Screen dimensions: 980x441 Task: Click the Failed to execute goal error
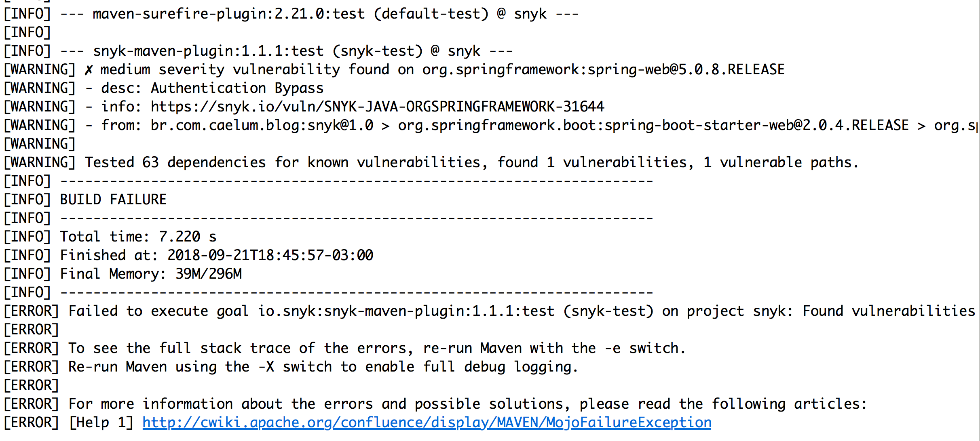click(522, 311)
